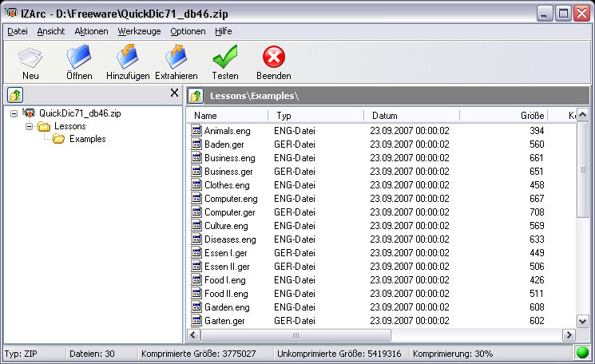Click size value 633 of Diseases.eng

[537, 239]
